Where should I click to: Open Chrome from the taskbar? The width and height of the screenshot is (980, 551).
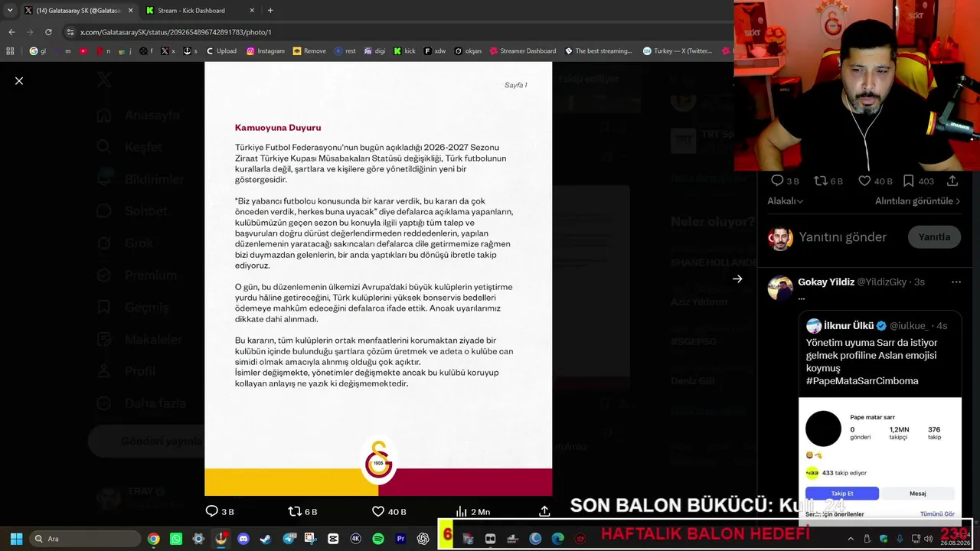pos(154,539)
